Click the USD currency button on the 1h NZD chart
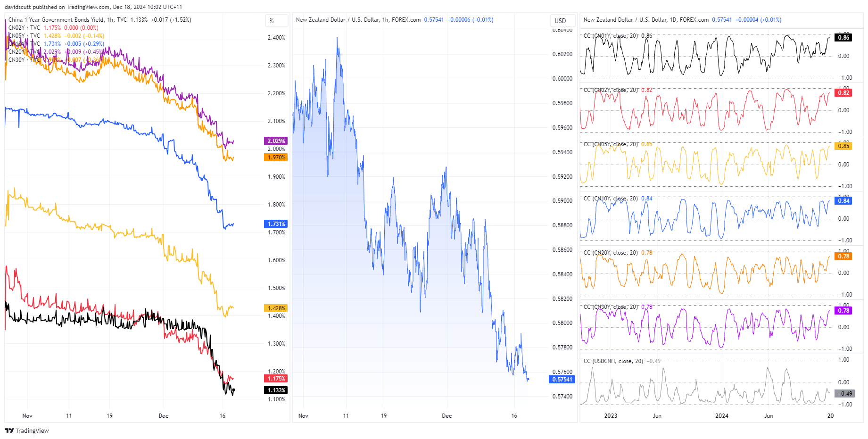The height and width of the screenshot is (439, 868). 562,21
